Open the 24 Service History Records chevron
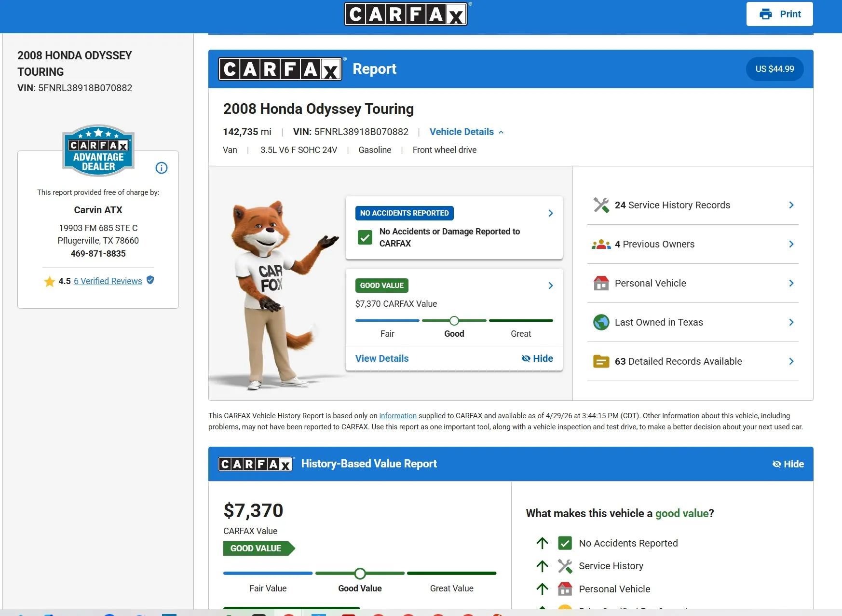Screen dimensions: 842x616 (791, 205)
